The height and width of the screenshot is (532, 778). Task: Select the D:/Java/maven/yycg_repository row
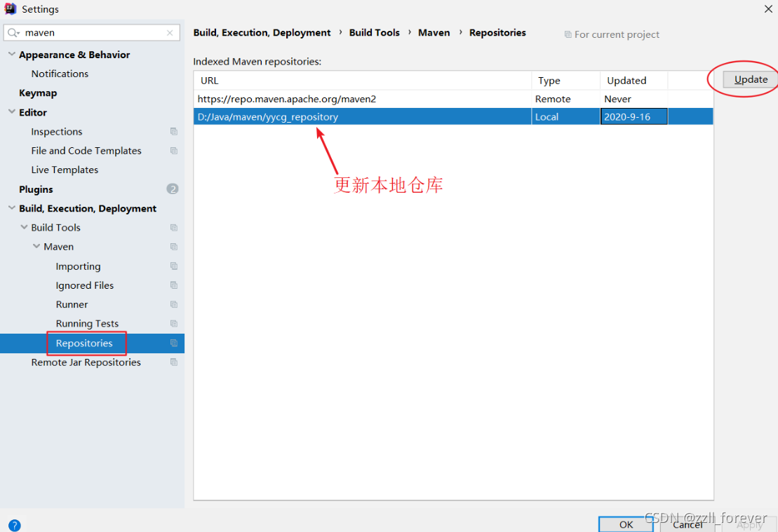[x=453, y=117]
